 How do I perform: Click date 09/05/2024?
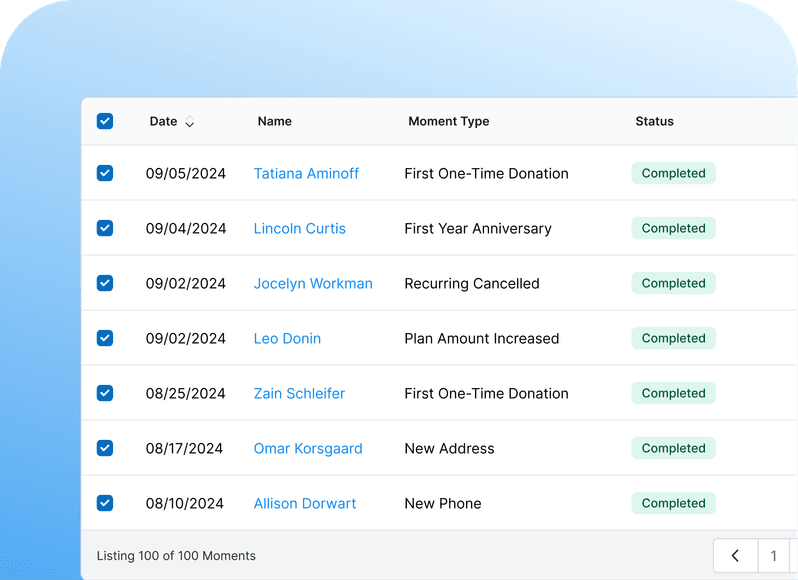pos(186,173)
